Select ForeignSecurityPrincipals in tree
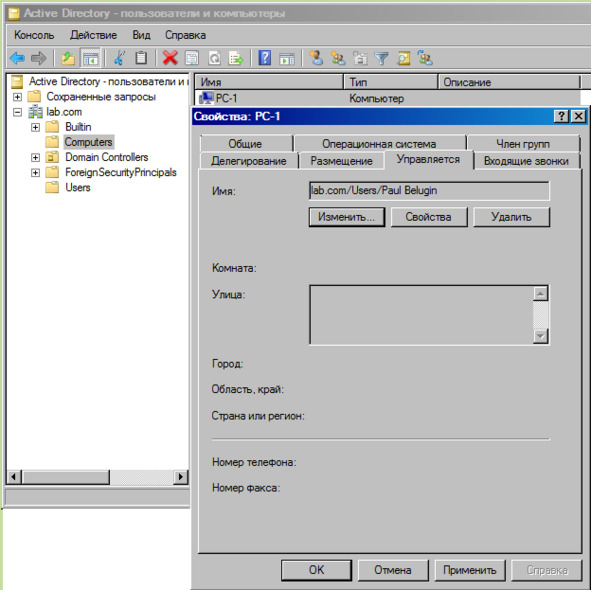Image resolution: width=591 pixels, height=590 pixels. coord(121,172)
